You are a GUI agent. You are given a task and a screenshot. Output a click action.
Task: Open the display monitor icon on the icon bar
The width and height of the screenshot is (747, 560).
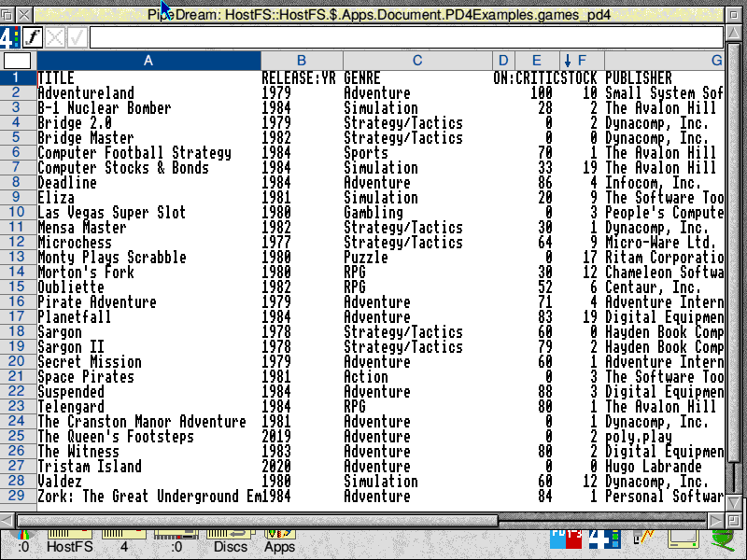[684, 539]
